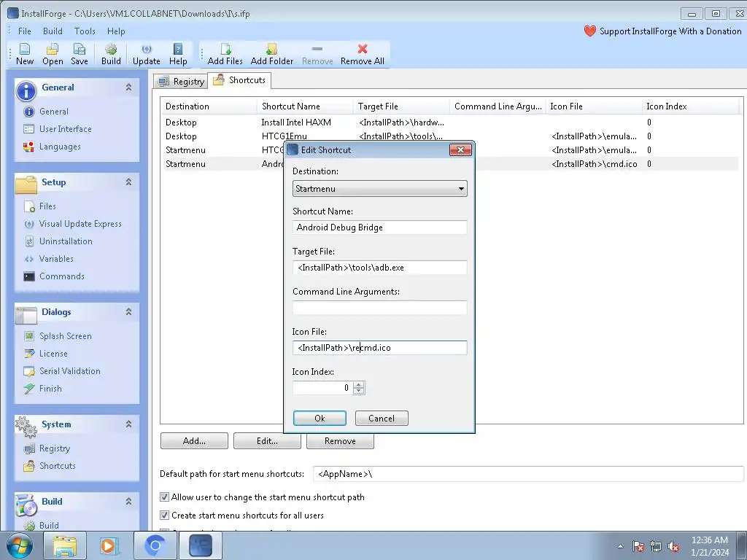This screenshot has height=560, width=747.
Task: Confirm the shortcut with Ok button
Action: click(x=320, y=418)
